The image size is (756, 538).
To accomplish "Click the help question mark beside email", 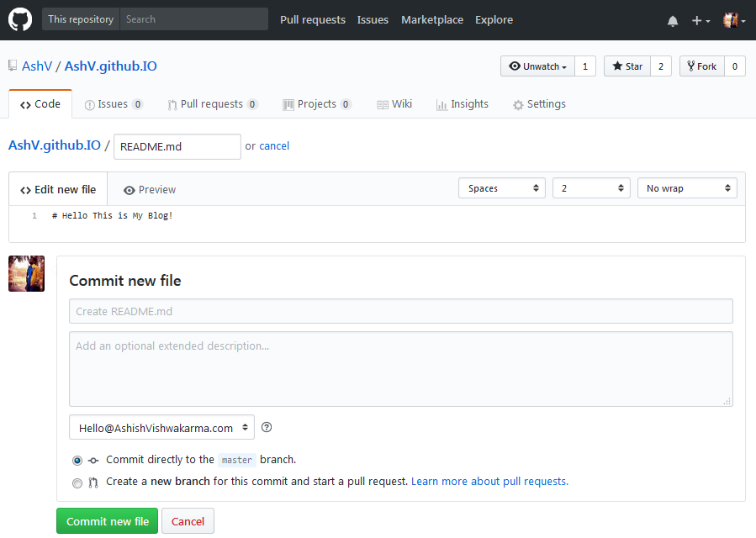I will (x=266, y=427).
